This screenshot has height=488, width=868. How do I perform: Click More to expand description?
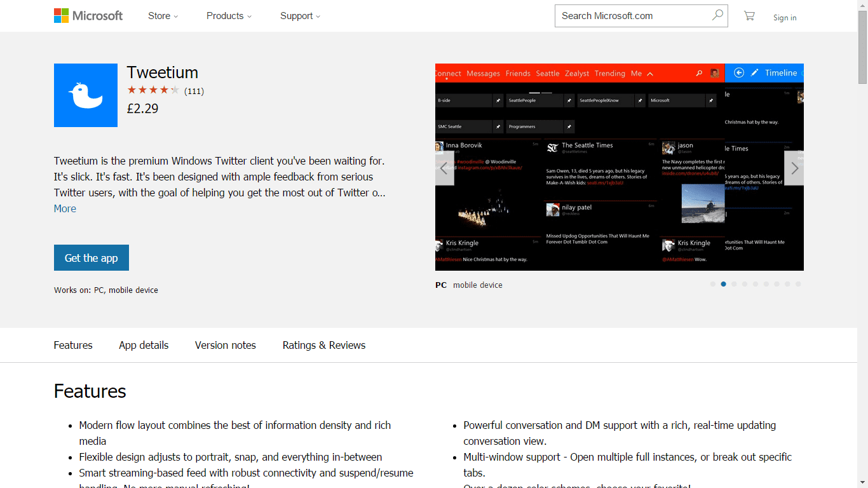tap(65, 208)
